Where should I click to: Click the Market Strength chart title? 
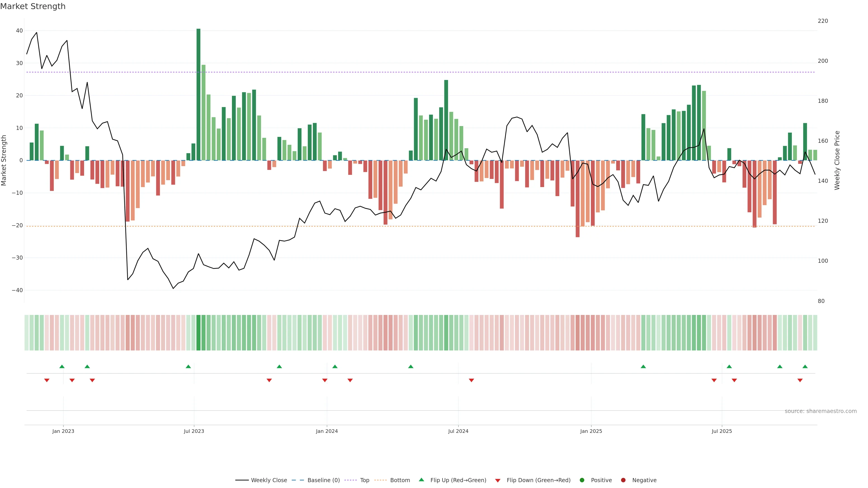click(33, 6)
